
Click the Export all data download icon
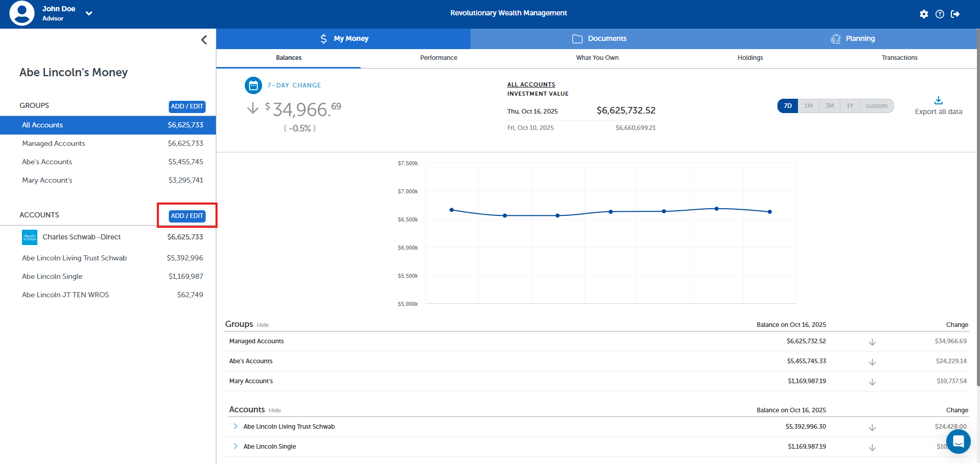pyautogui.click(x=938, y=100)
